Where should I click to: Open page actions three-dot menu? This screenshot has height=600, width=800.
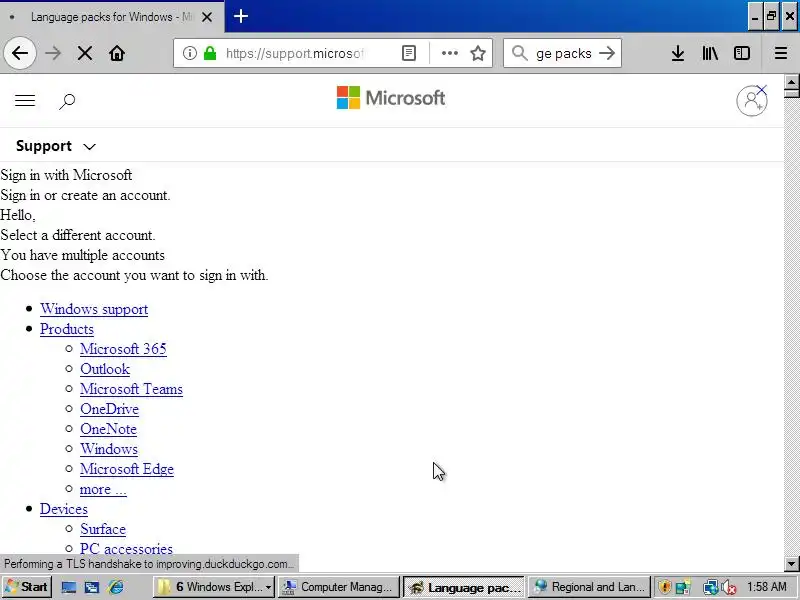449,53
